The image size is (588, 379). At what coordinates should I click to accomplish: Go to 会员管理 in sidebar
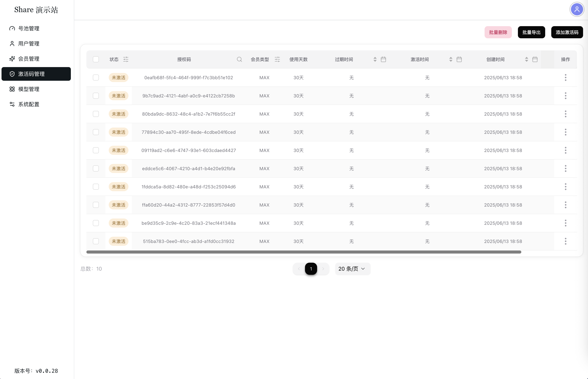point(36,59)
